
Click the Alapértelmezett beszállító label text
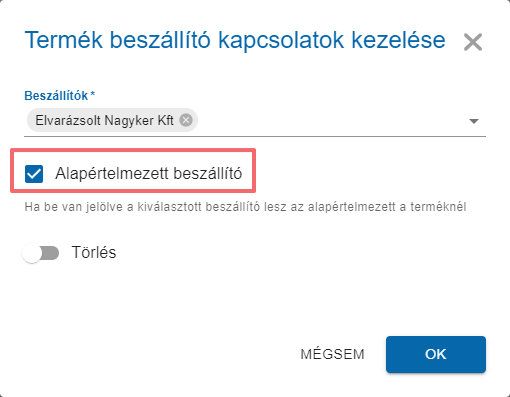coord(149,174)
